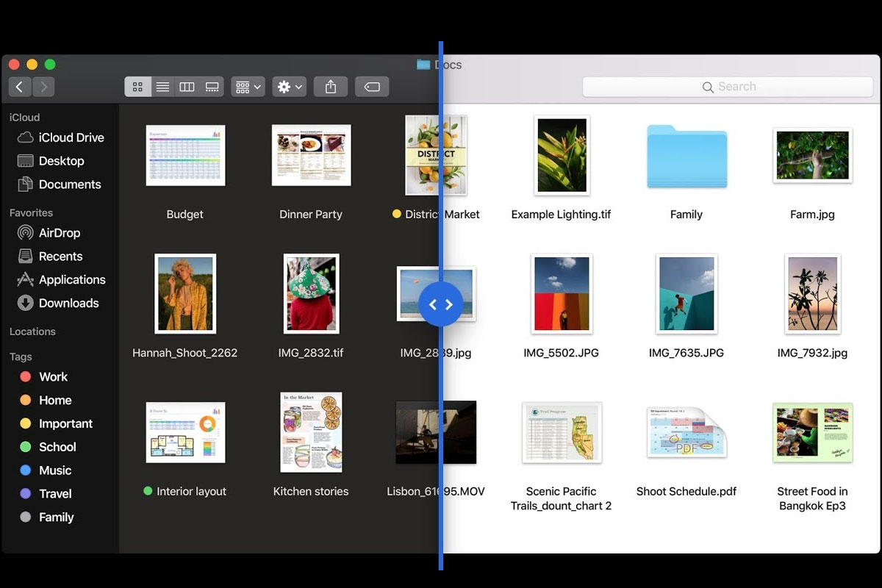The width and height of the screenshot is (882, 588).
Task: Open Recents in the sidebar
Action: [x=60, y=257]
